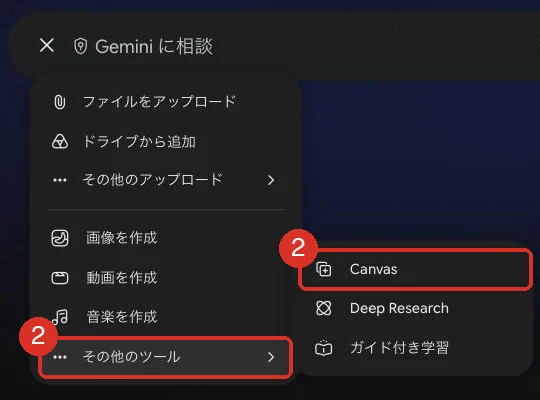
Task: Expand chevron next to その他のアップロード
Action: [x=271, y=180]
